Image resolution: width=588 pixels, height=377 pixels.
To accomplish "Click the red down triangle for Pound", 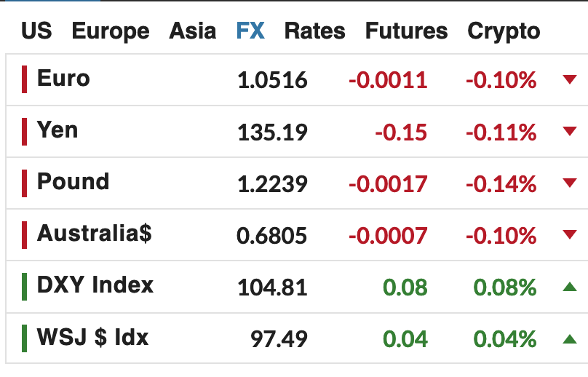I will point(570,183).
